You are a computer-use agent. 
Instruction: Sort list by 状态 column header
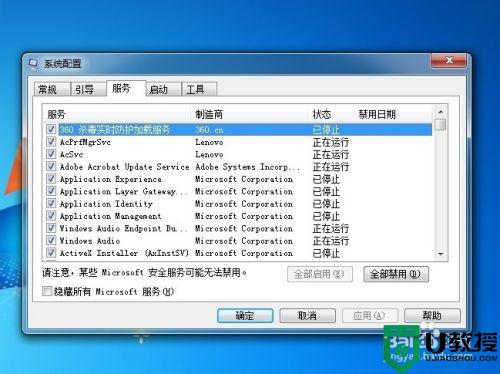tap(332, 114)
